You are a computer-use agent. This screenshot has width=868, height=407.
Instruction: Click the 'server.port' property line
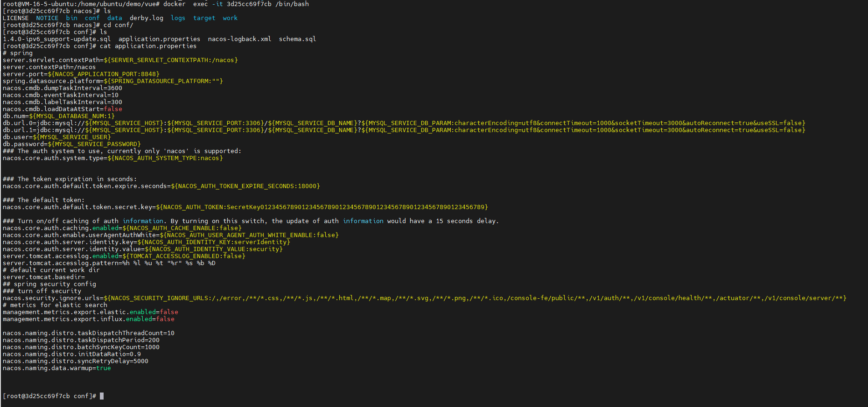(81, 74)
